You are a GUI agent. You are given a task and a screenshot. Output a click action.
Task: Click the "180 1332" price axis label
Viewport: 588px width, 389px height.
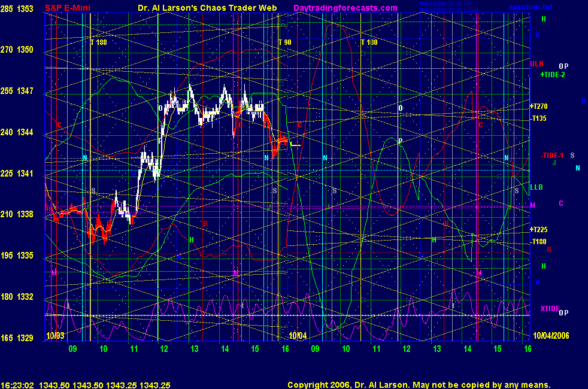tap(17, 296)
